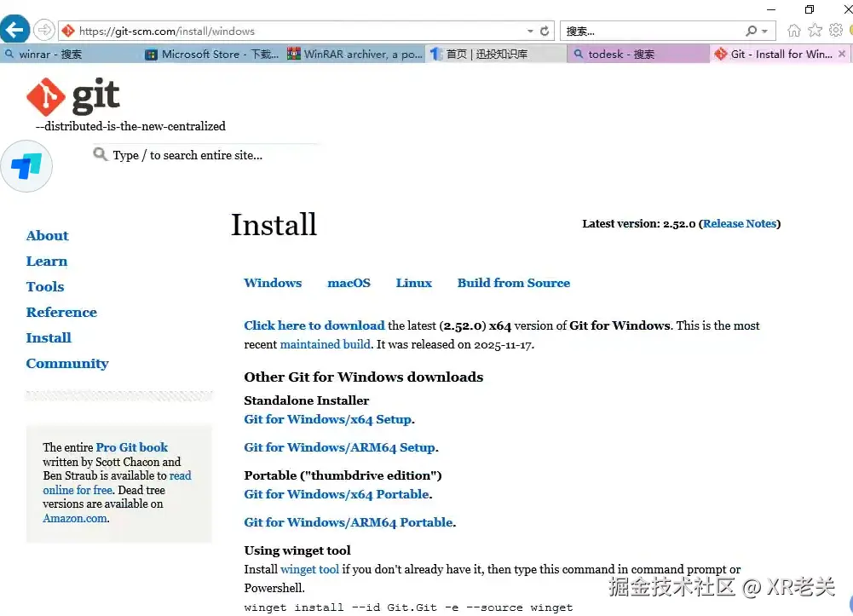Click the 'Other Git for Windows downloads' heading

coord(363,377)
